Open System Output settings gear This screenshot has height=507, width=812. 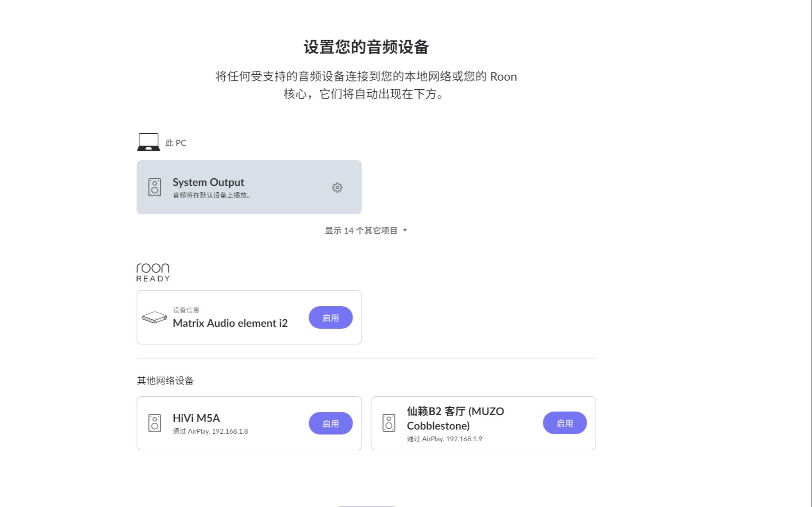pos(337,187)
